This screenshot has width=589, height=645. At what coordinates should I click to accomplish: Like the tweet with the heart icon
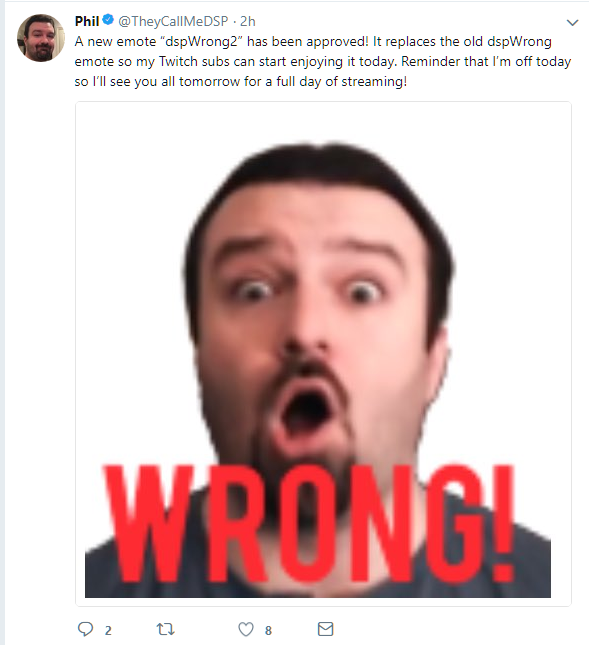pyautogui.click(x=246, y=629)
